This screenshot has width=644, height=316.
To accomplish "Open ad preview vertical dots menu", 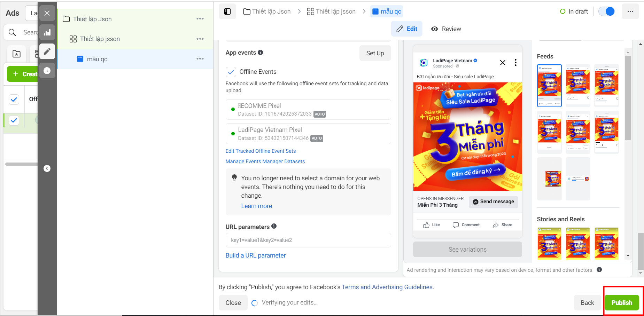I will (515, 63).
